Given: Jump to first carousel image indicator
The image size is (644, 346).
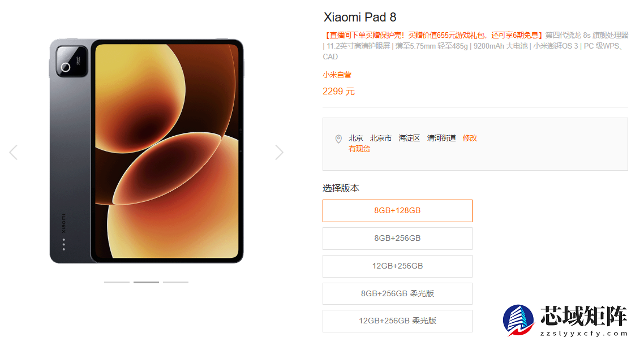Looking at the screenshot, I should (x=117, y=282).
